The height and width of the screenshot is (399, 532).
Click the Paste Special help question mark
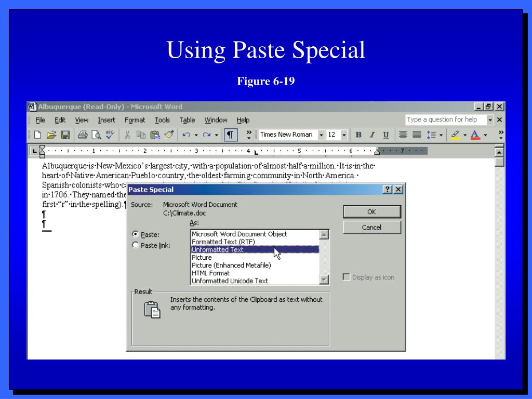(388, 189)
